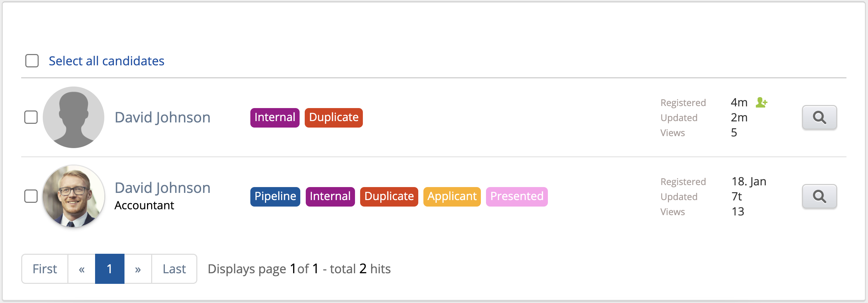
Task: Click the blue Pipeline tag
Action: [275, 197]
